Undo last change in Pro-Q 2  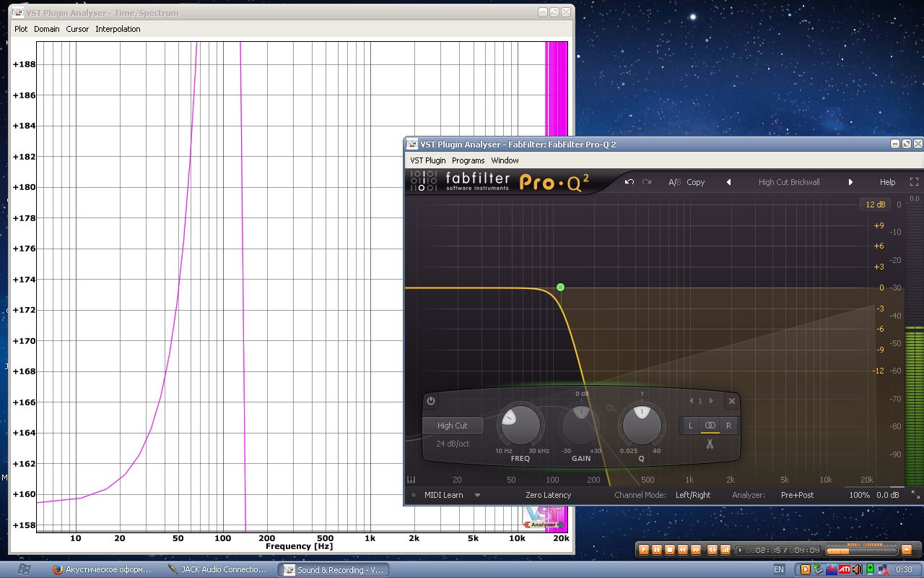[629, 182]
